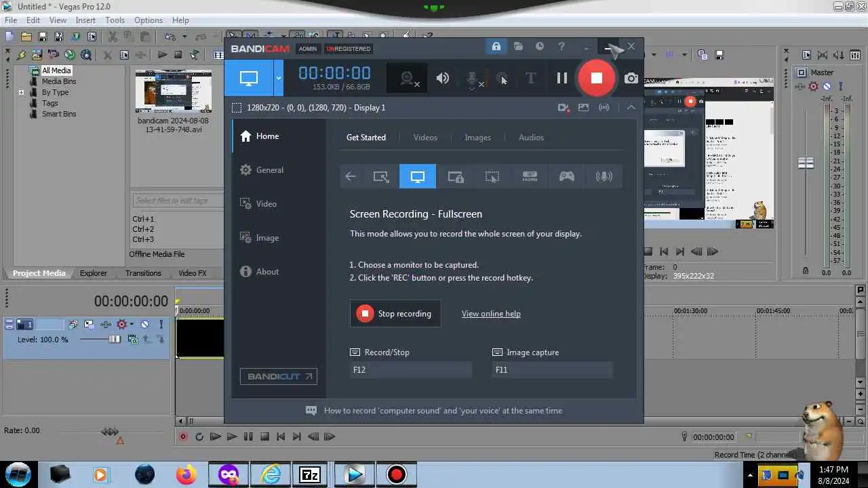Click the back arrow in the mode selector
Screen dimensions: 868x488
point(351,176)
